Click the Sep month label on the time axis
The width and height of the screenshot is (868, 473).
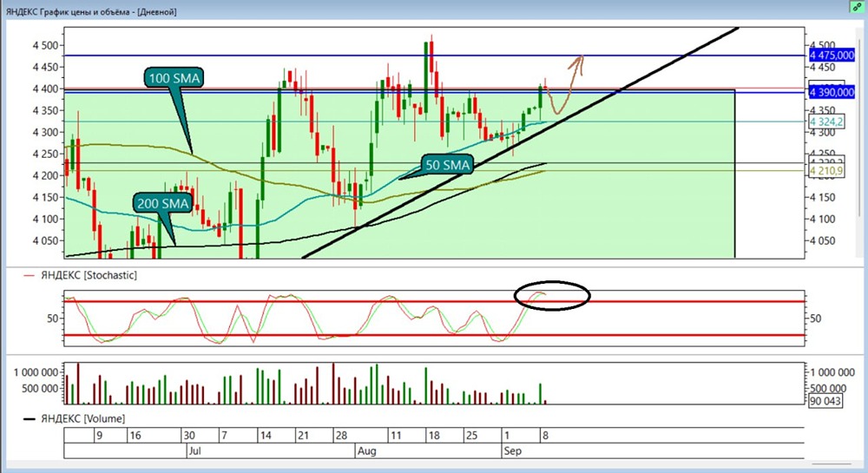coord(512,451)
